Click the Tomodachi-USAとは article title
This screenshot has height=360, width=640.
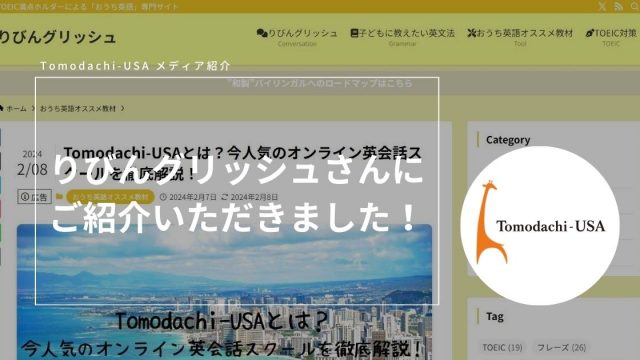tap(242, 163)
